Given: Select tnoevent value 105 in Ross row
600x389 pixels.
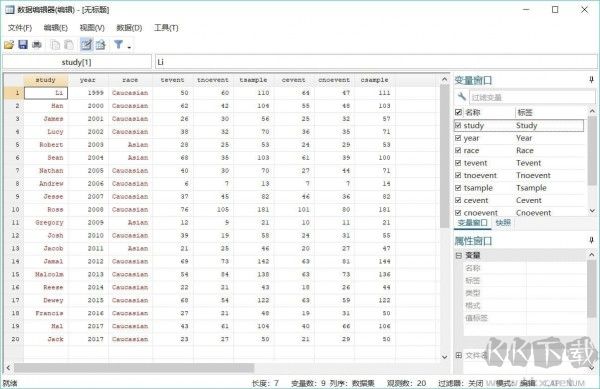Looking at the screenshot, I should (213, 210).
